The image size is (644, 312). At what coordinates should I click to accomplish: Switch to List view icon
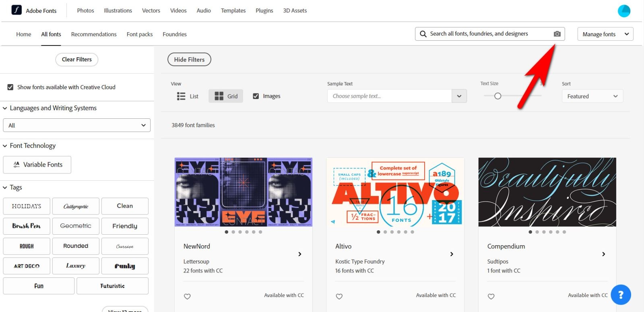181,96
